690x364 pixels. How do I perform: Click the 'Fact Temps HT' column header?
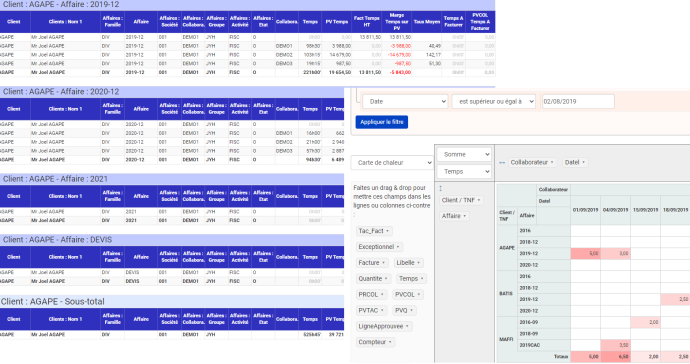click(367, 22)
